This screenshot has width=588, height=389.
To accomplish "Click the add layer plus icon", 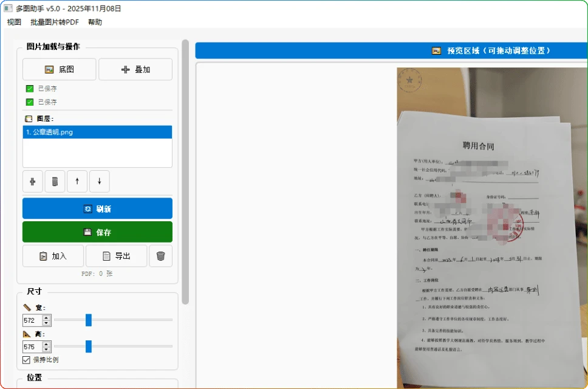I will [32, 181].
